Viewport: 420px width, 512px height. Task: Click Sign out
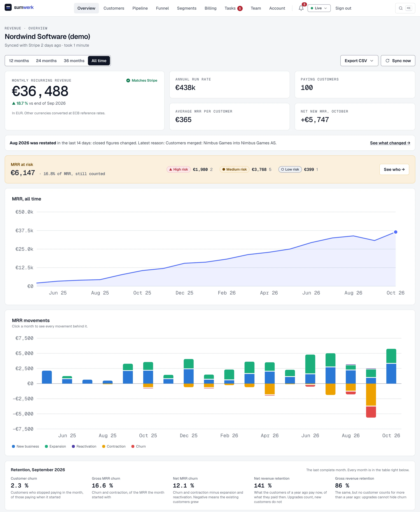(x=343, y=8)
